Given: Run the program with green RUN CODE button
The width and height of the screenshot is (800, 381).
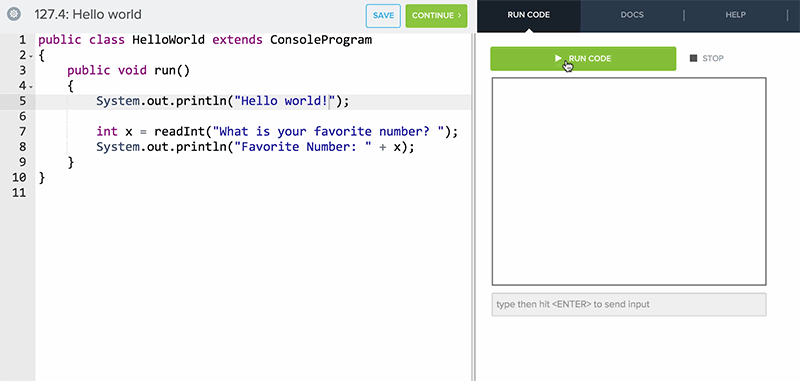Looking at the screenshot, I should (x=583, y=59).
